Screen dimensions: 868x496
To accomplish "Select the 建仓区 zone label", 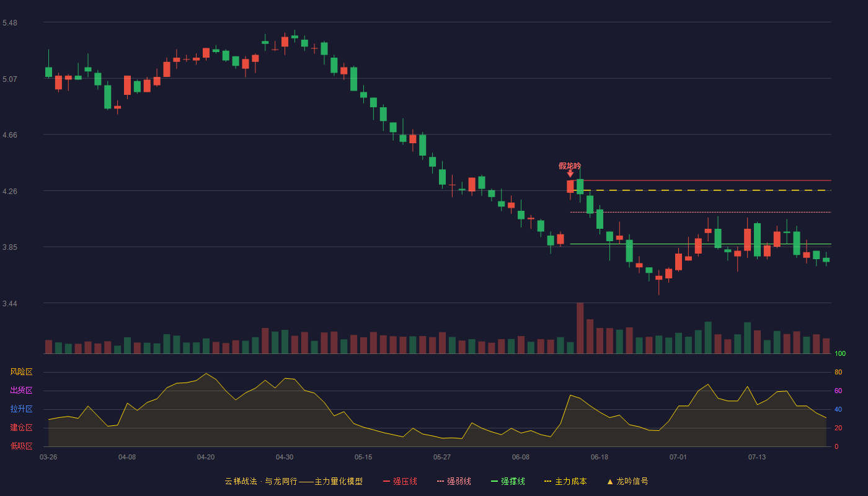I will pyautogui.click(x=21, y=428).
